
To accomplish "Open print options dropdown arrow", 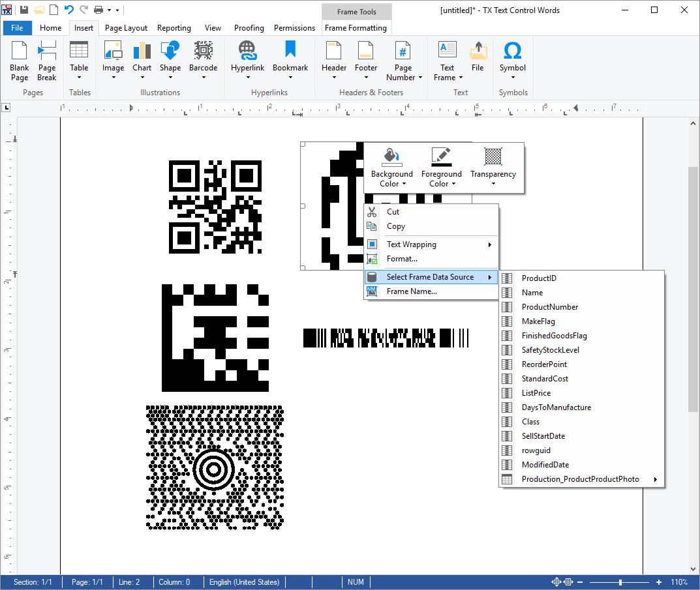I will [x=109, y=10].
